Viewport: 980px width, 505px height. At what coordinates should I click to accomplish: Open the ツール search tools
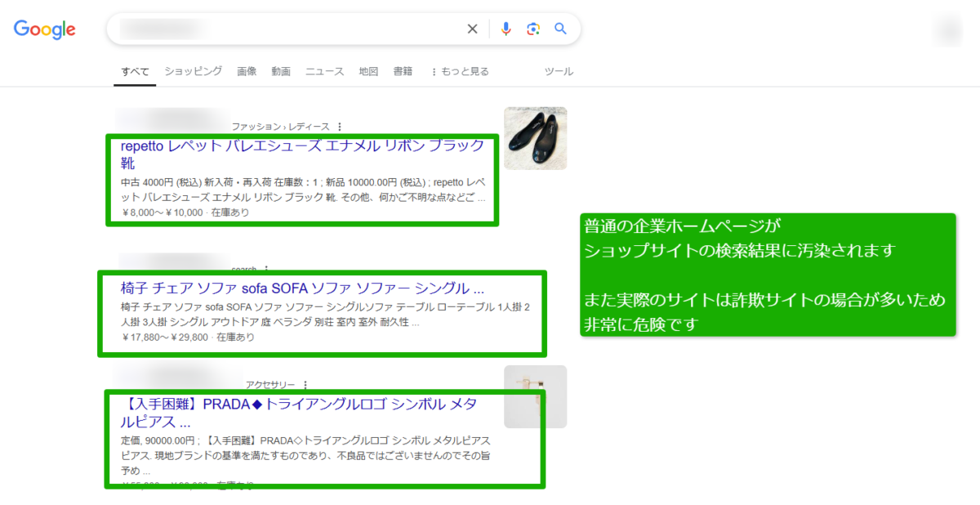[559, 71]
